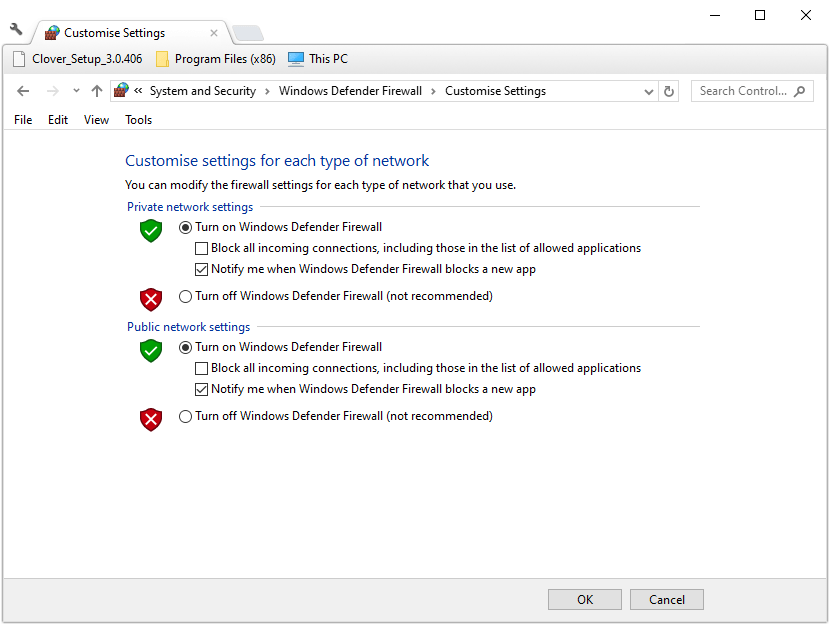Expand the chevron after Windows Defender Firewall
The width and height of the screenshot is (830, 625).
tap(433, 92)
